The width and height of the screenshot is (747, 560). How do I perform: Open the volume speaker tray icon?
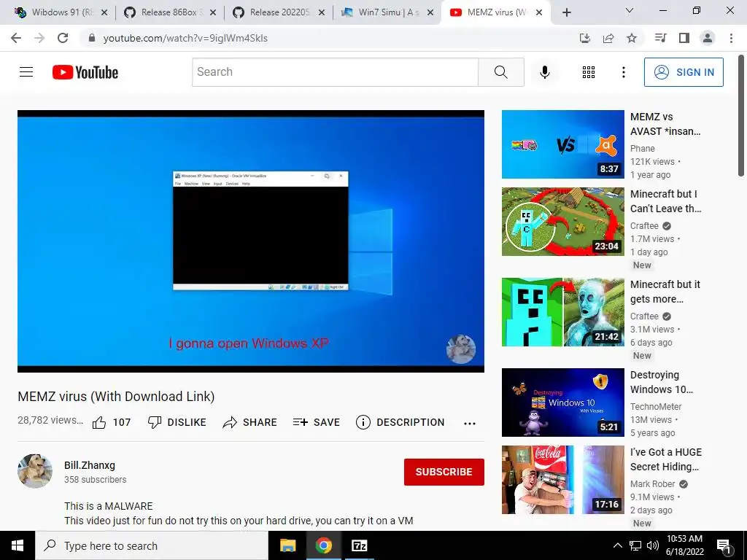click(653, 545)
